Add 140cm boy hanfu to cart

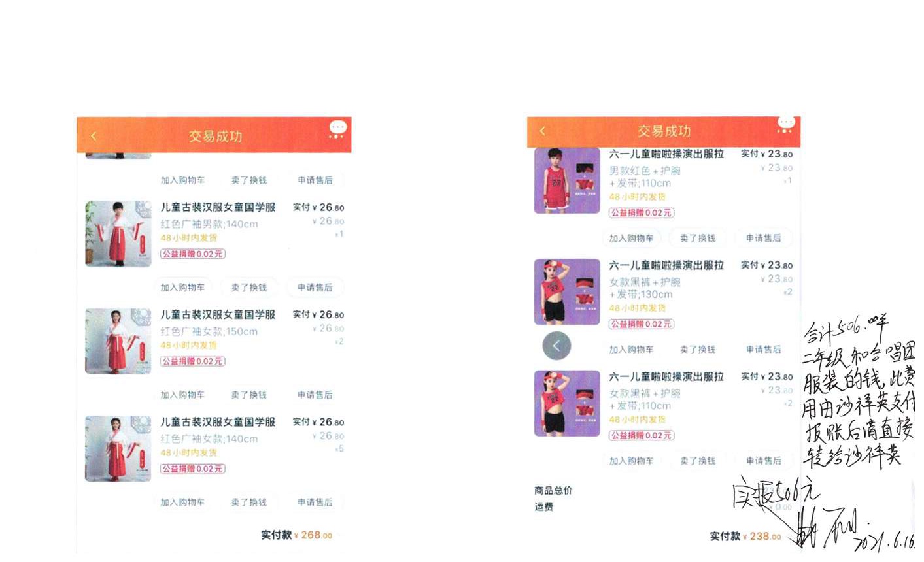click(182, 288)
